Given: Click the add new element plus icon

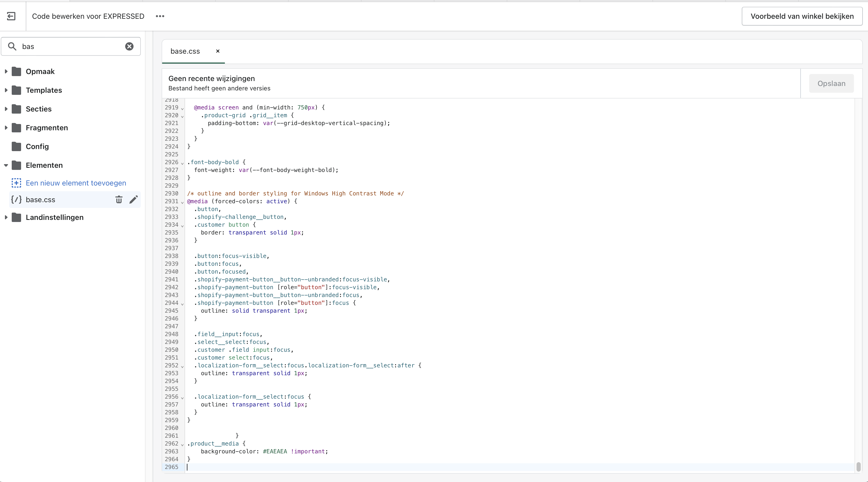Looking at the screenshot, I should coord(16,183).
